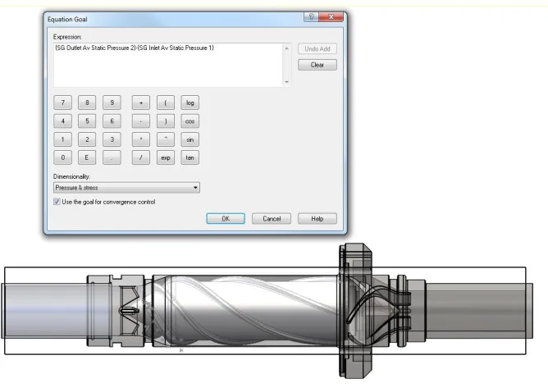Add a plus operator

click(x=141, y=103)
